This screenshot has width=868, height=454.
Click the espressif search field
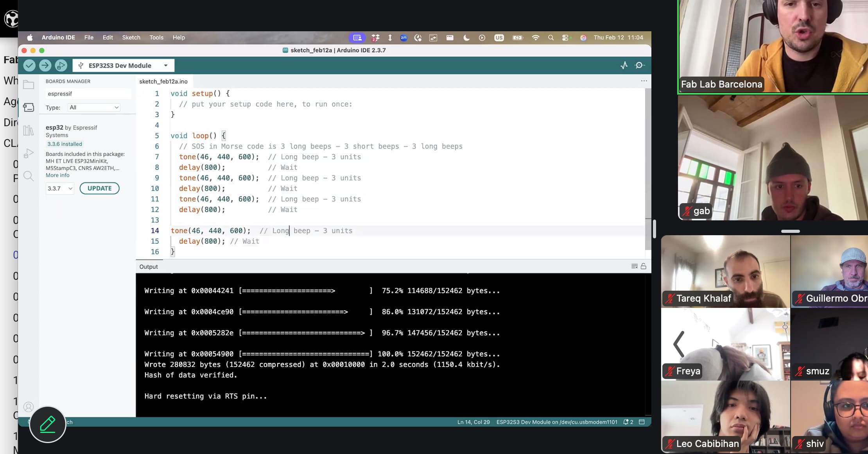pyautogui.click(x=88, y=94)
